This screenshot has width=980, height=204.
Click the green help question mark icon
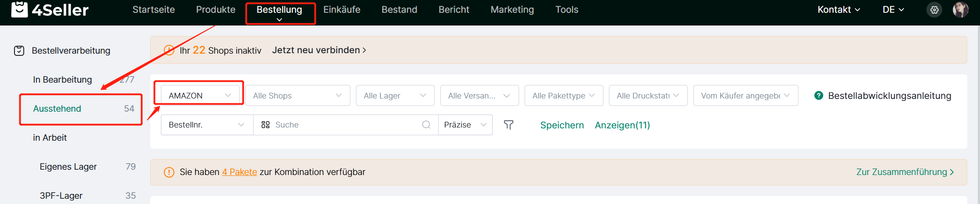pyautogui.click(x=818, y=95)
